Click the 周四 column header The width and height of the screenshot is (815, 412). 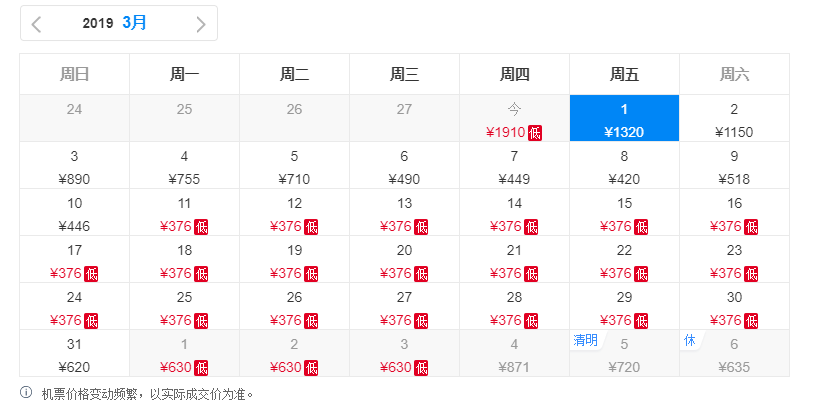pos(515,74)
